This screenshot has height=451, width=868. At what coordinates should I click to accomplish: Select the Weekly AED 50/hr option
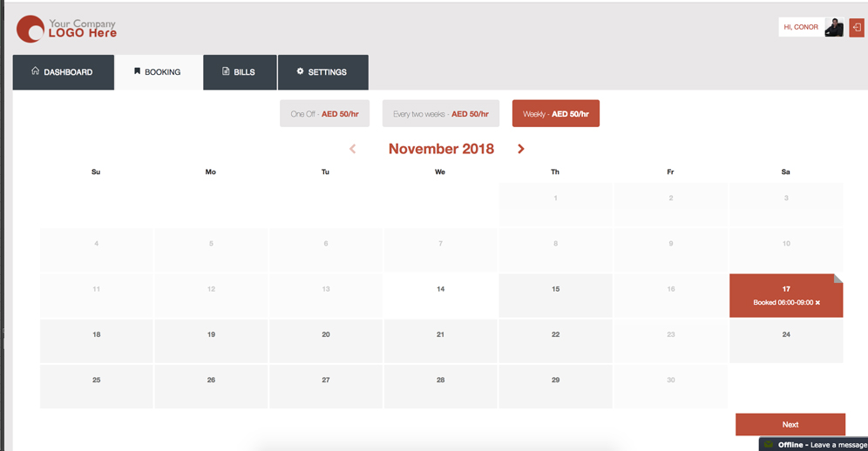click(556, 113)
